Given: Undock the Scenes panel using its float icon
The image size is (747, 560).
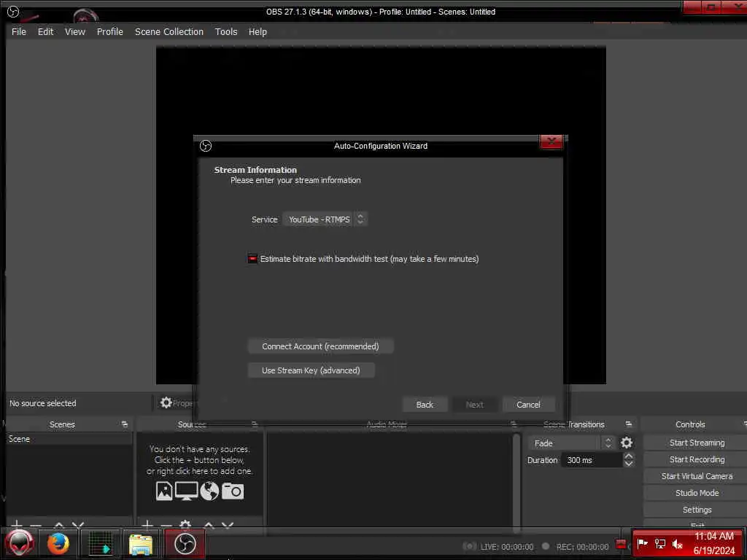Looking at the screenshot, I should 125,424.
